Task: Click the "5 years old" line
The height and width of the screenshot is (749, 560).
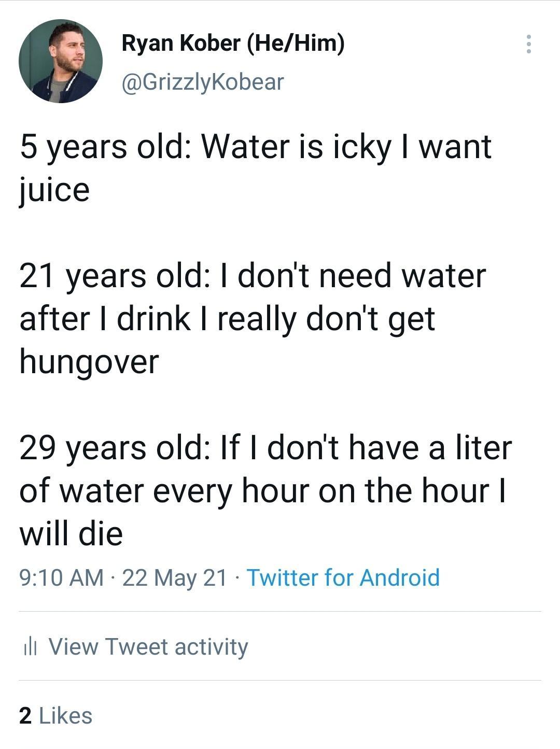Action: point(255,147)
